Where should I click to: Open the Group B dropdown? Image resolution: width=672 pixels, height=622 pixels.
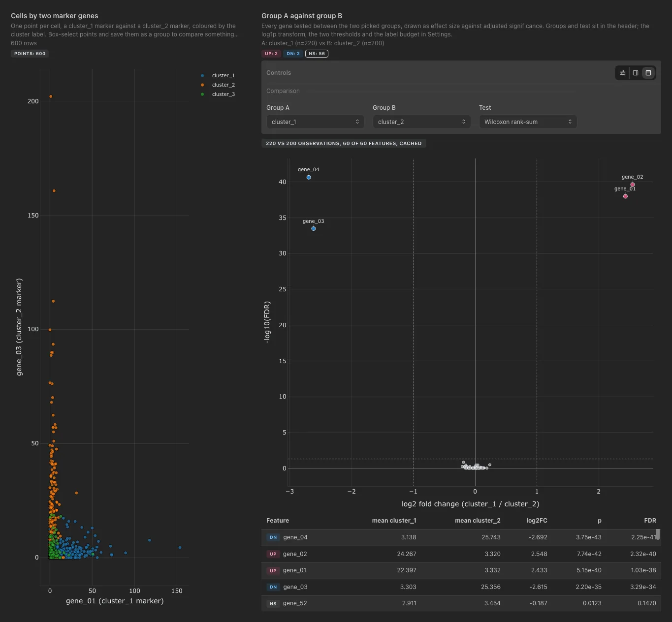(x=421, y=122)
